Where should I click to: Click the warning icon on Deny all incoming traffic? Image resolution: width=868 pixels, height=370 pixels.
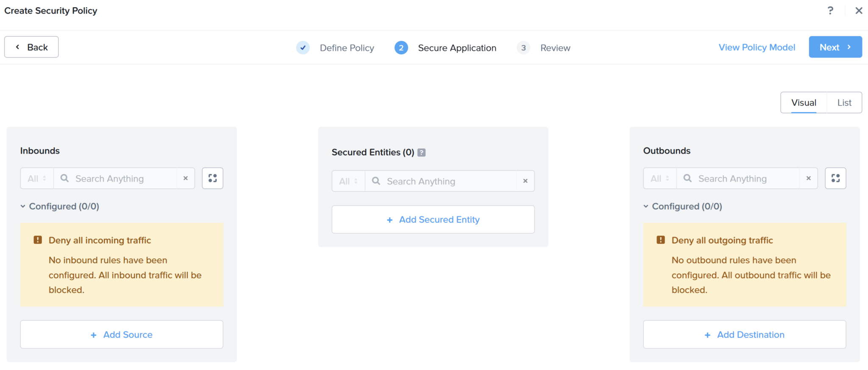pyautogui.click(x=38, y=240)
